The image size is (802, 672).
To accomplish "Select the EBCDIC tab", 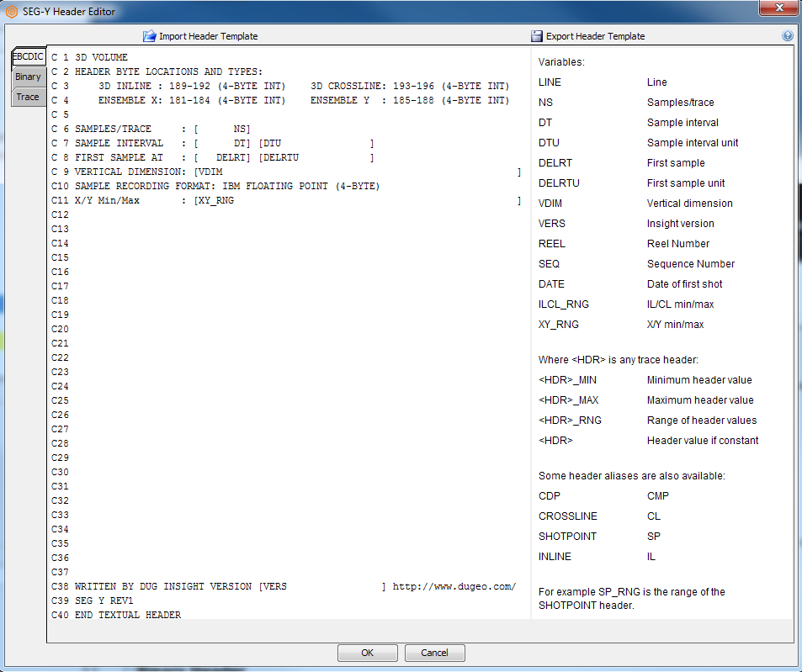I will 28,56.
